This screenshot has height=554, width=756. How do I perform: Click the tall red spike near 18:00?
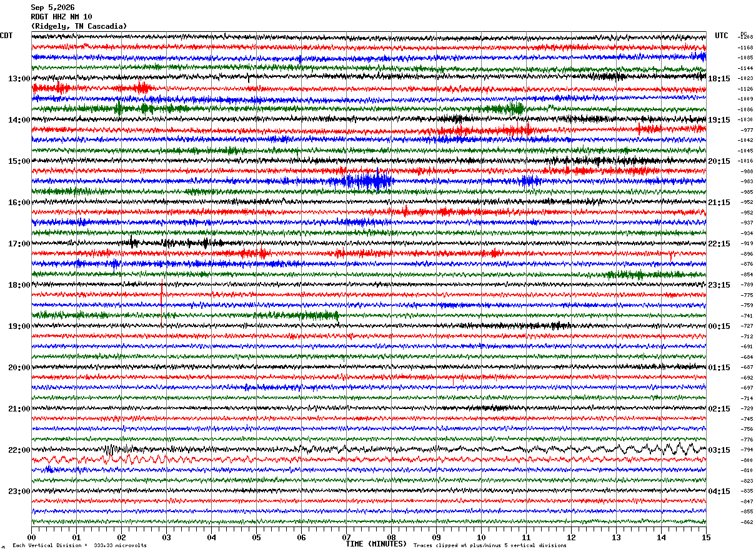tap(162, 305)
